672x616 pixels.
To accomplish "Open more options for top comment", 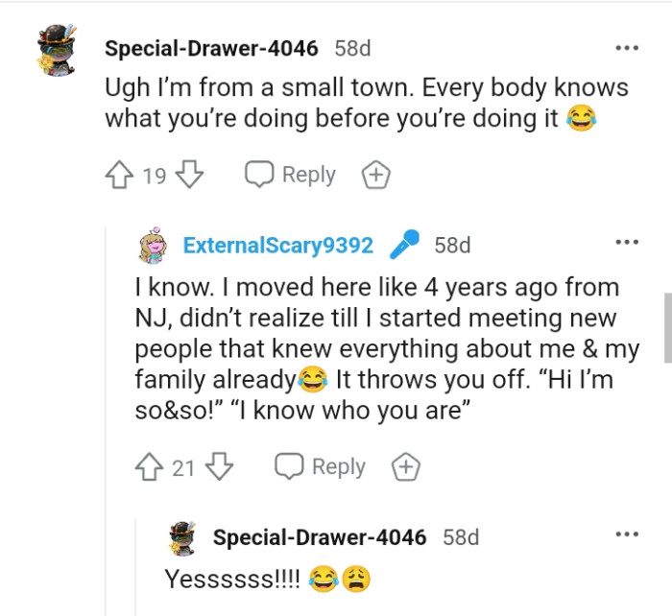I will tap(626, 47).
